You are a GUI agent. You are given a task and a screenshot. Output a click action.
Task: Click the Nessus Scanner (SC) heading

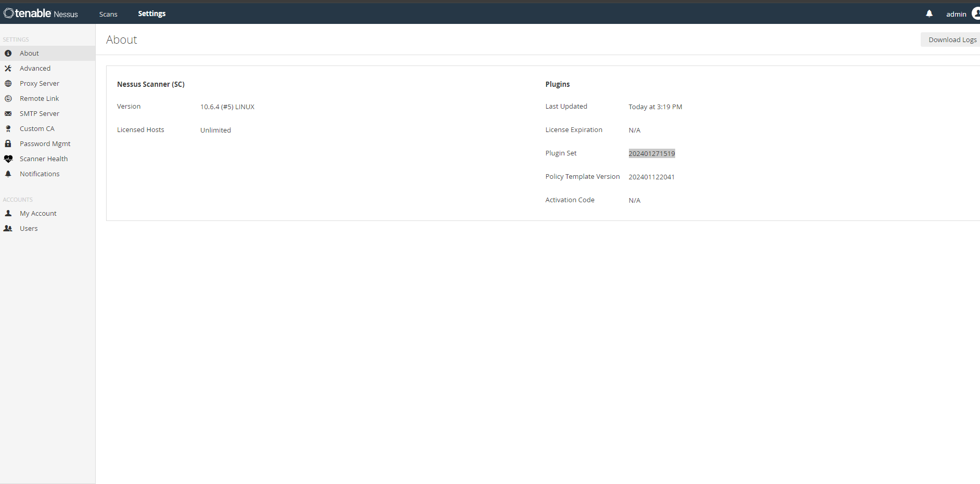point(151,84)
